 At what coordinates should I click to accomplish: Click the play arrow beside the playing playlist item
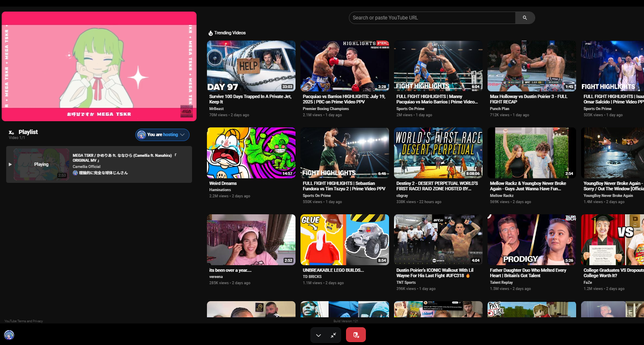click(x=10, y=164)
